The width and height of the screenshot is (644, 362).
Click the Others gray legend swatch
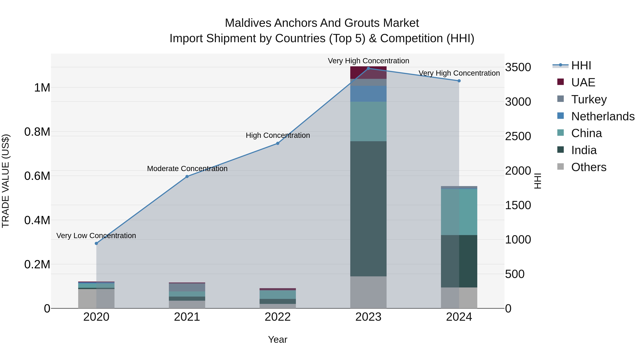(560, 167)
